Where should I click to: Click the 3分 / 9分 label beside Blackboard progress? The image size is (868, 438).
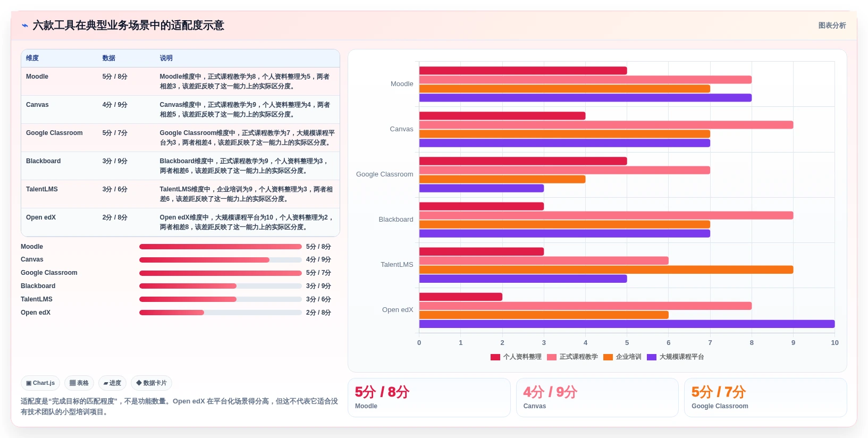click(318, 286)
